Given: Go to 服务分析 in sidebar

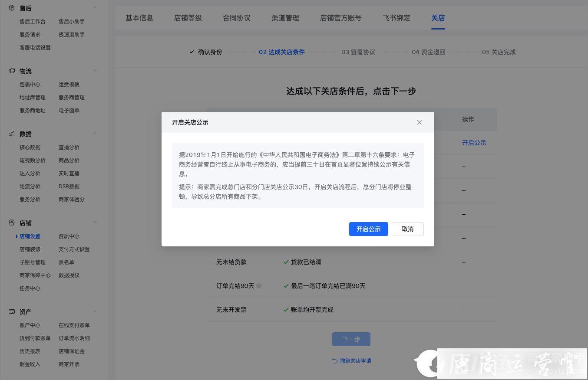Looking at the screenshot, I should (x=30, y=199).
